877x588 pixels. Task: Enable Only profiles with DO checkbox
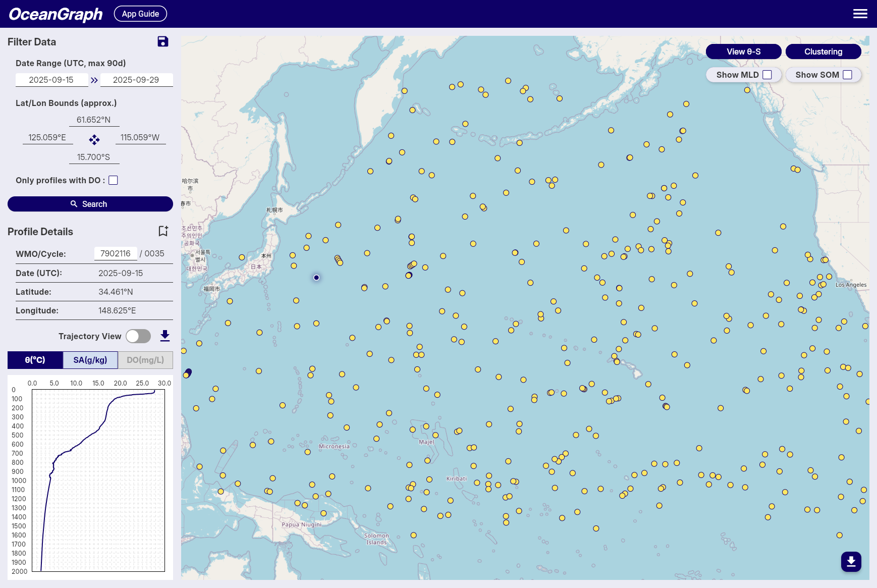pos(114,181)
